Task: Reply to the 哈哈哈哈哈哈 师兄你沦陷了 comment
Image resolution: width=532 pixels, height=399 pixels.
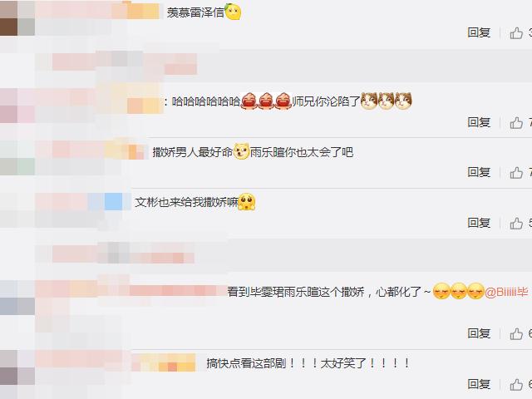Action: tap(479, 122)
